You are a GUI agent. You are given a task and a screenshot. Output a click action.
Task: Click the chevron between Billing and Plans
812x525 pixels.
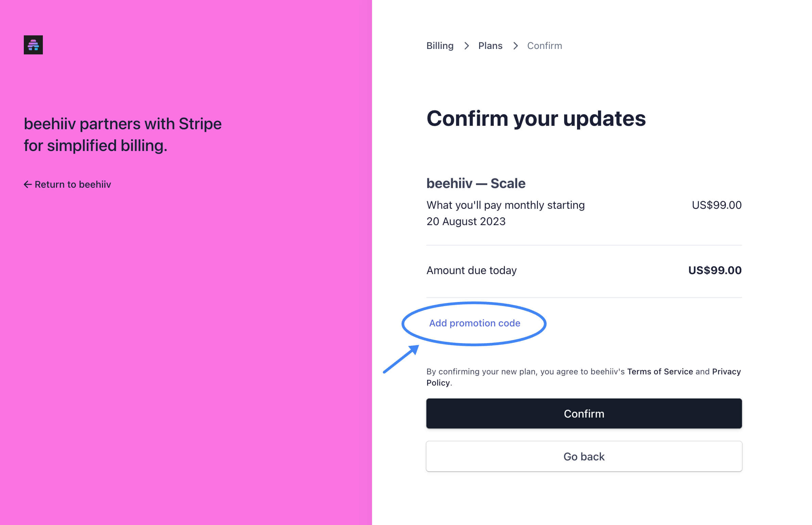click(x=466, y=46)
